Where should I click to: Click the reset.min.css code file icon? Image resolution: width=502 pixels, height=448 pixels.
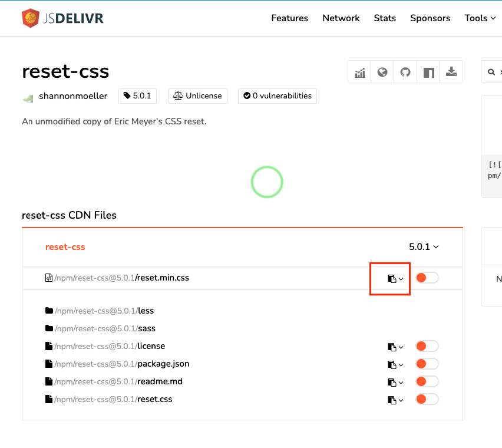point(49,278)
